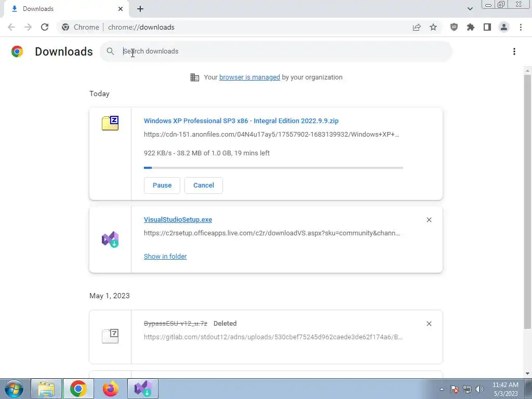This screenshot has width=532, height=399.
Task: Open a new tab with plus button
Action: coord(140,9)
